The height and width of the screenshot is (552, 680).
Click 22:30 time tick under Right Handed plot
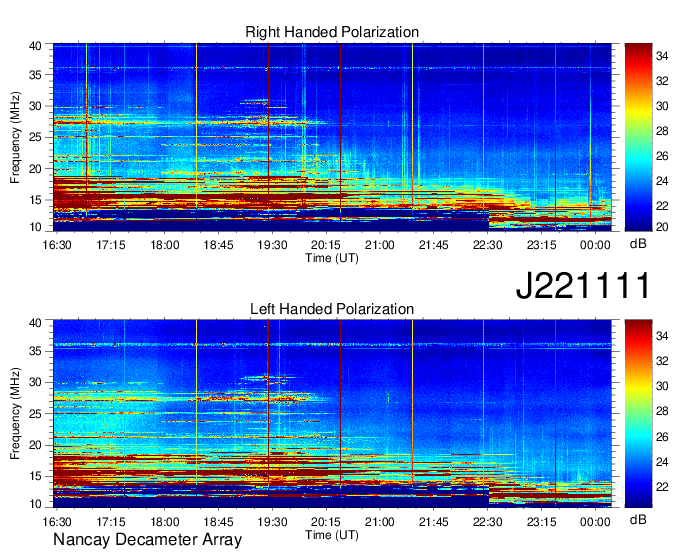(x=487, y=245)
